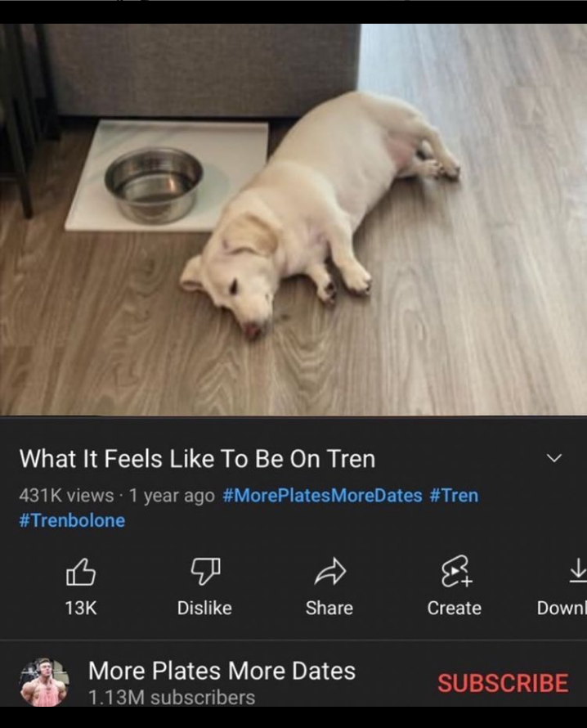Tap the title "What It Feels Like To Be On Tren"
The height and width of the screenshot is (728, 587).
[x=197, y=459]
